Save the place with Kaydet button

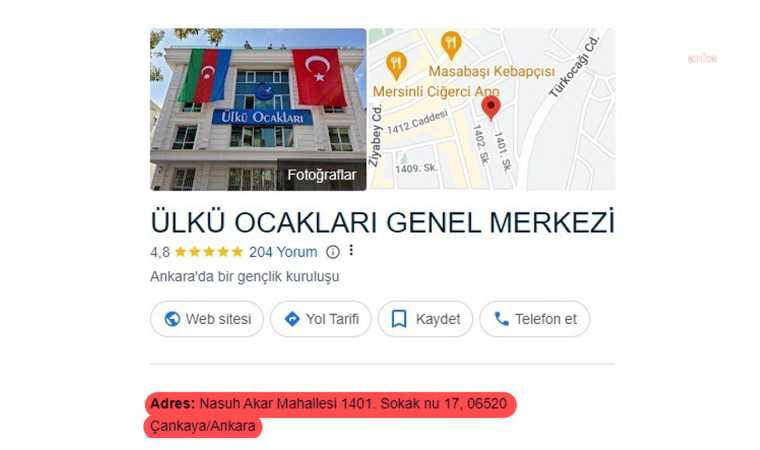click(425, 319)
